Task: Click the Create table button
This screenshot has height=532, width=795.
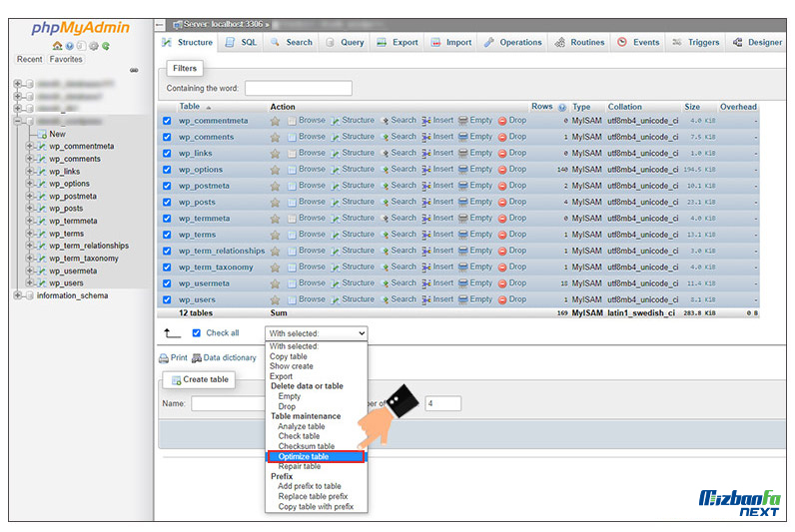Action: tap(200, 380)
